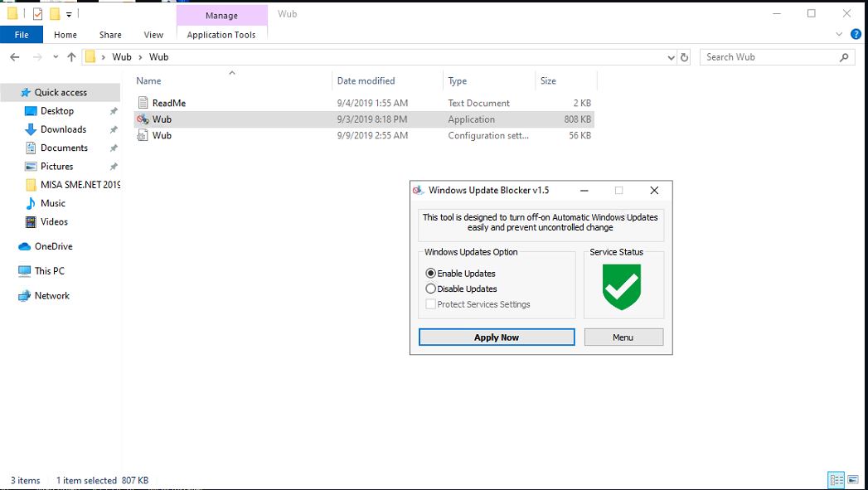
Task: Select This PC in the navigation pane
Action: click(49, 271)
